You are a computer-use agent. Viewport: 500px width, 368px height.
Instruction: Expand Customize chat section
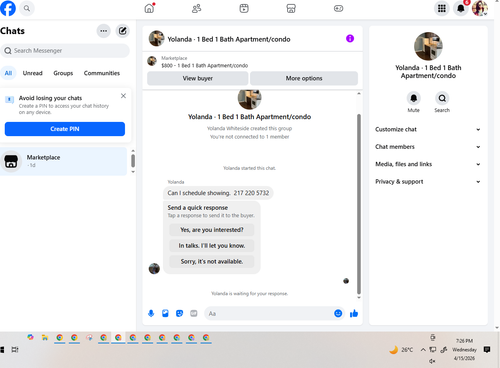428,129
